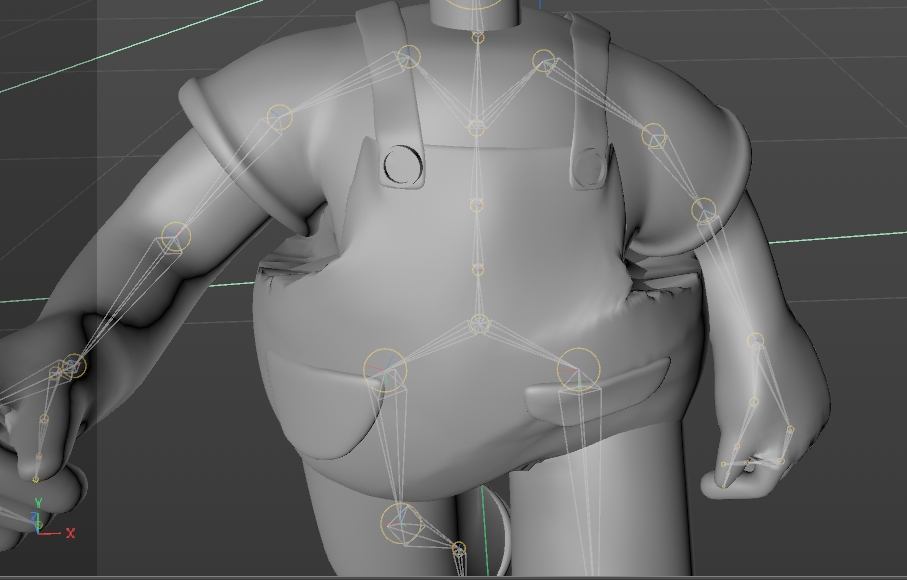Select the upper chest spine joint between the straps
907x580 pixels.
pyautogui.click(x=476, y=128)
